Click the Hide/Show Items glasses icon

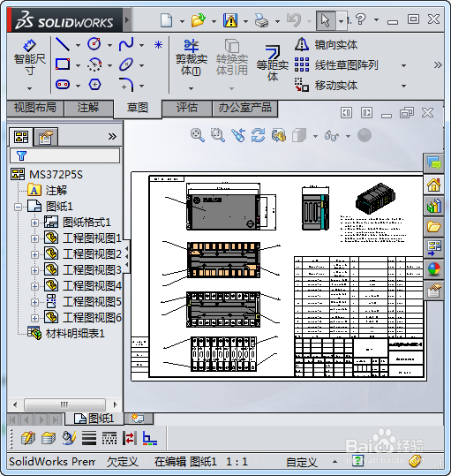pyautogui.click(x=332, y=136)
